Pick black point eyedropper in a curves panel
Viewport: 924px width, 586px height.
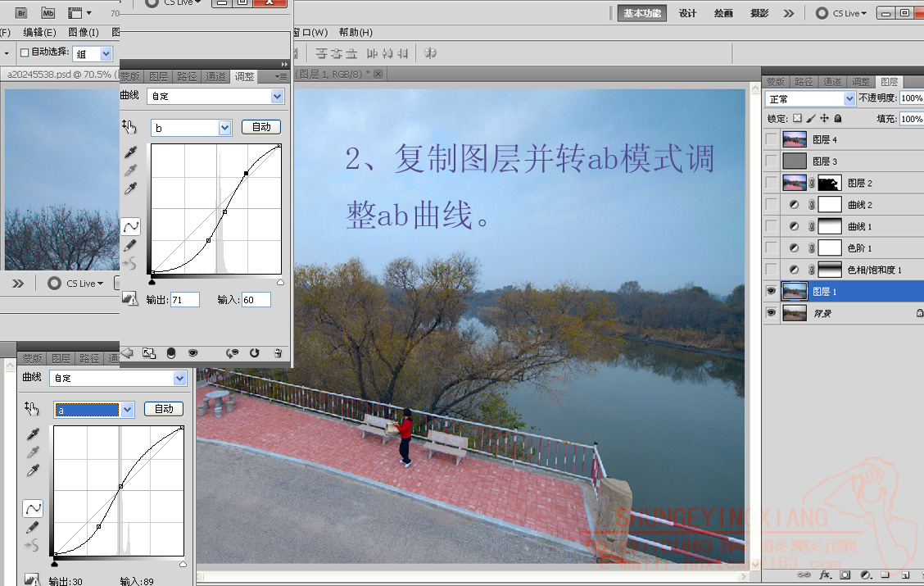pyautogui.click(x=33, y=434)
